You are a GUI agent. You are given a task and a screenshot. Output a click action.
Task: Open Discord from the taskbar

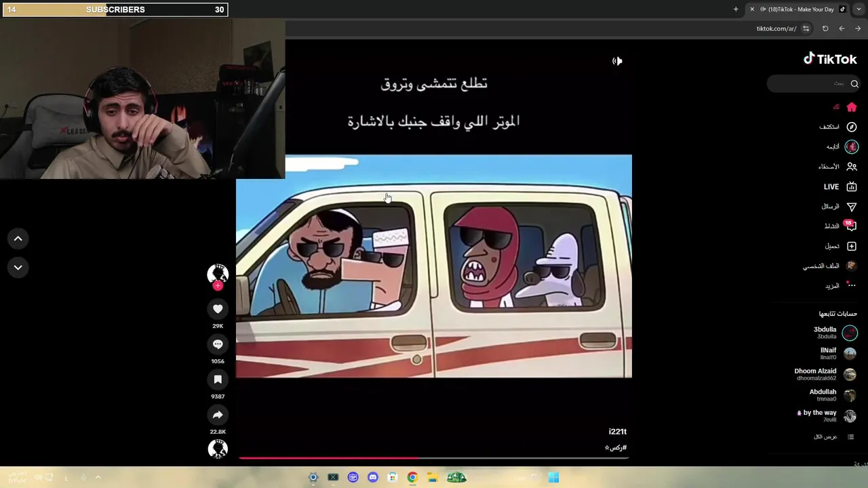[x=372, y=478]
